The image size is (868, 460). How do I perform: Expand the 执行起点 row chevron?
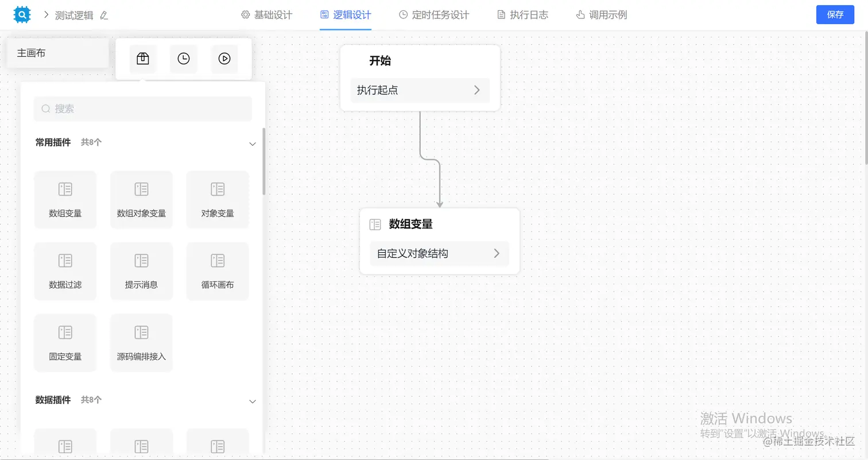click(x=476, y=90)
